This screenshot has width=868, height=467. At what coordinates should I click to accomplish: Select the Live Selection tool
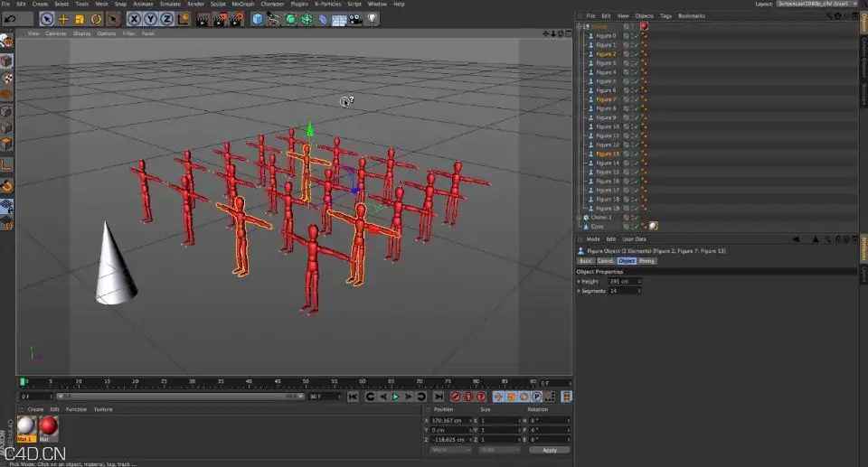pyautogui.click(x=47, y=19)
